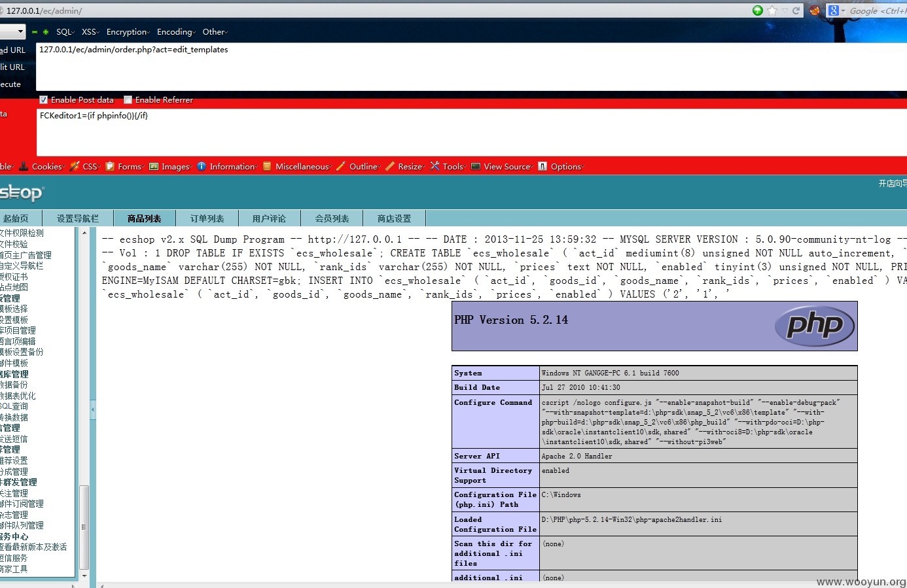This screenshot has height=588, width=907.
Task: Toggle the Enable Referrer checkbox
Action: pos(128,100)
